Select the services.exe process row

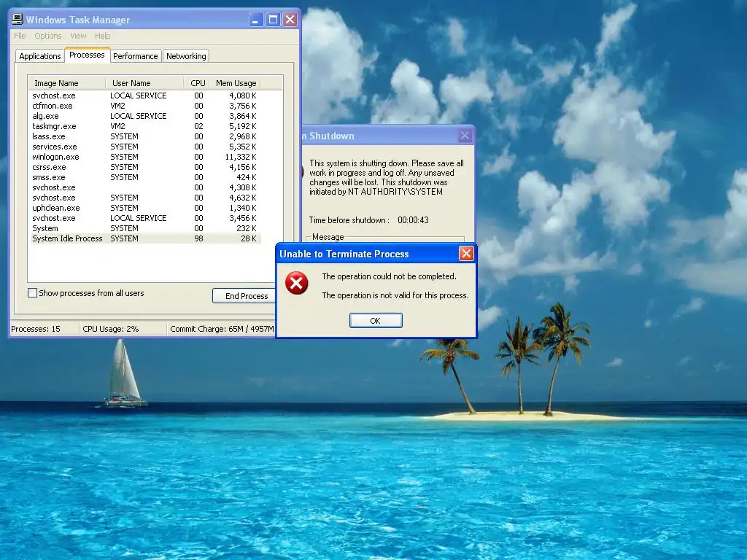pyautogui.click(x=145, y=147)
